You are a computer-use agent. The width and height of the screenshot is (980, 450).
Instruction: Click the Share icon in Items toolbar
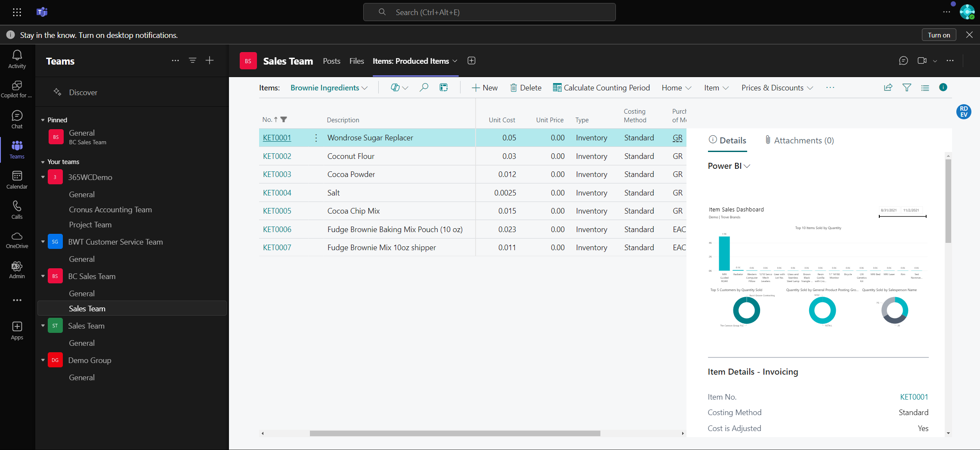888,87
